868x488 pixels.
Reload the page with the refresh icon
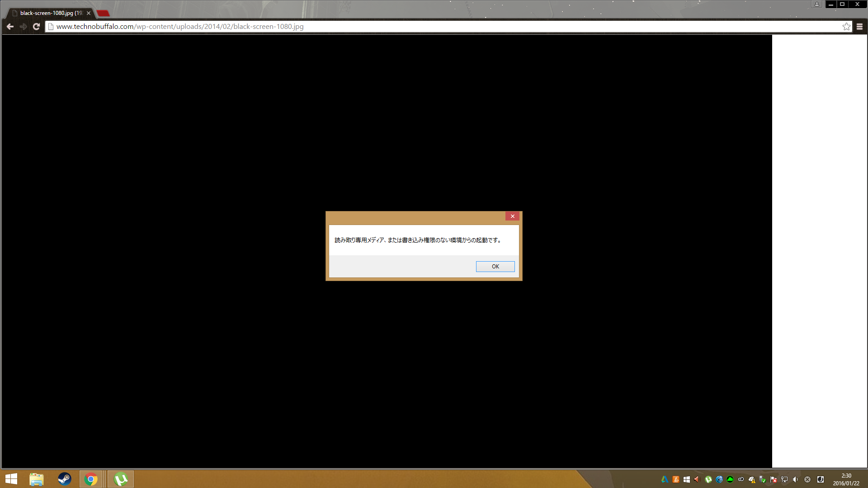[37, 27]
